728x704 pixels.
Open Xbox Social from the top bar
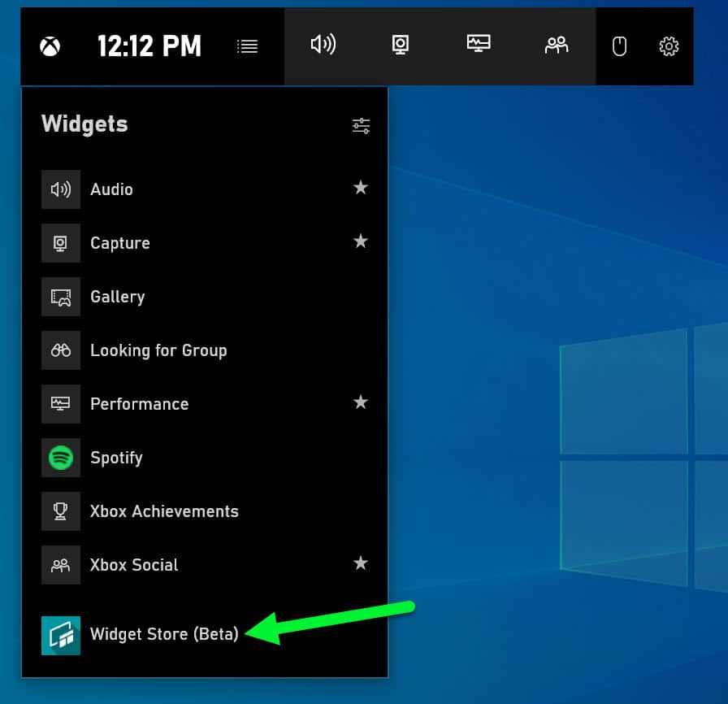(557, 45)
